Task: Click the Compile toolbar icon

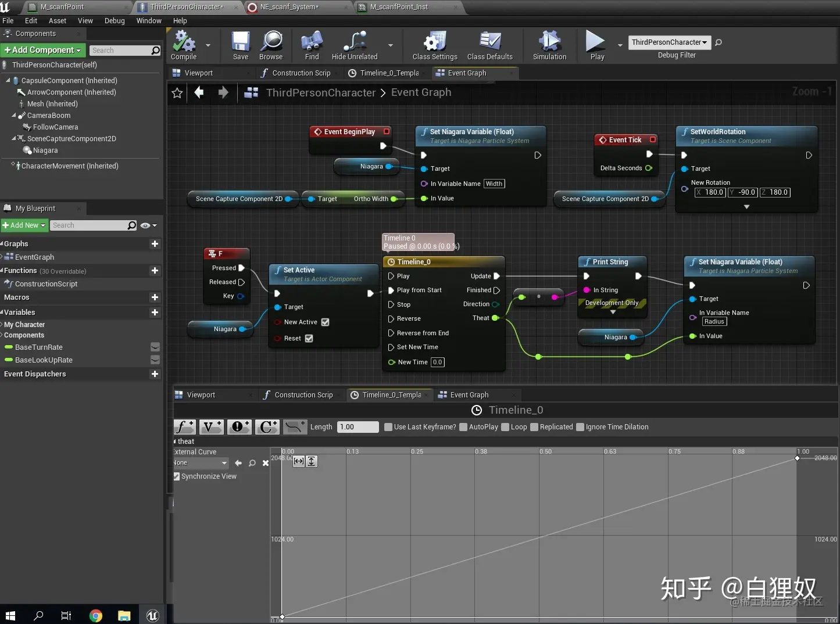Action: 184,45
